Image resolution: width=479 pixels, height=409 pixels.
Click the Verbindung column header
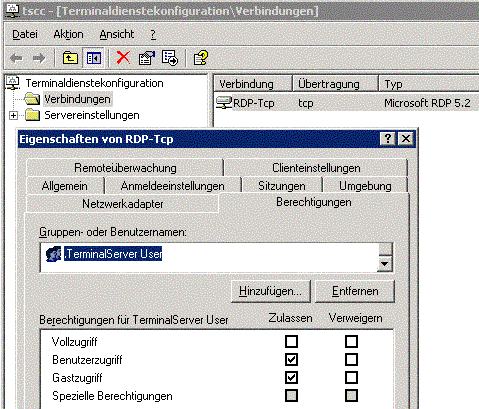tap(253, 83)
